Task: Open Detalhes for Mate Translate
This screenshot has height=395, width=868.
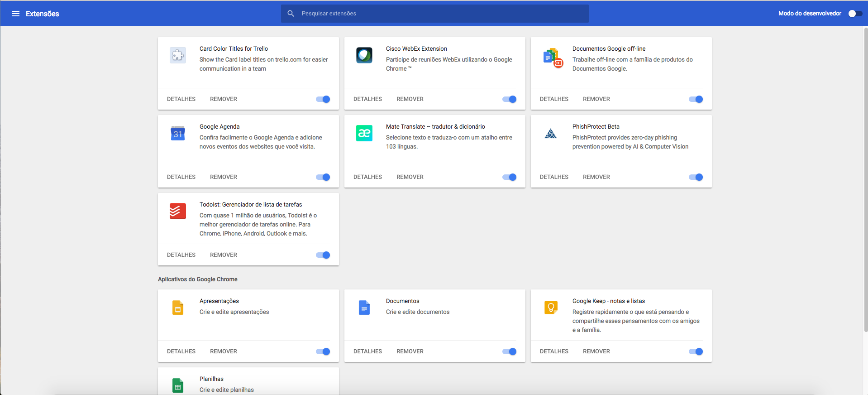Action: [x=367, y=177]
